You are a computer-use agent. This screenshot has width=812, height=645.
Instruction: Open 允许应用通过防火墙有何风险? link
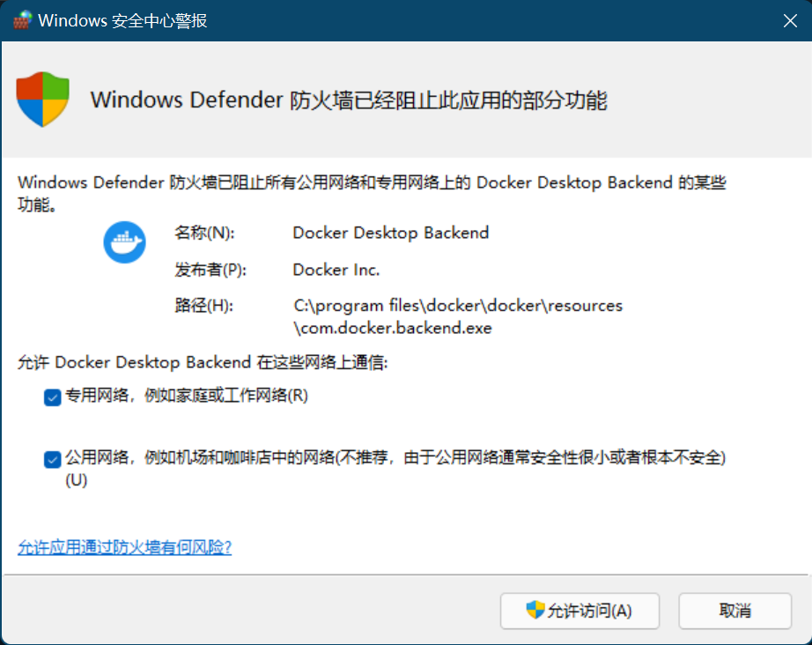click(124, 547)
